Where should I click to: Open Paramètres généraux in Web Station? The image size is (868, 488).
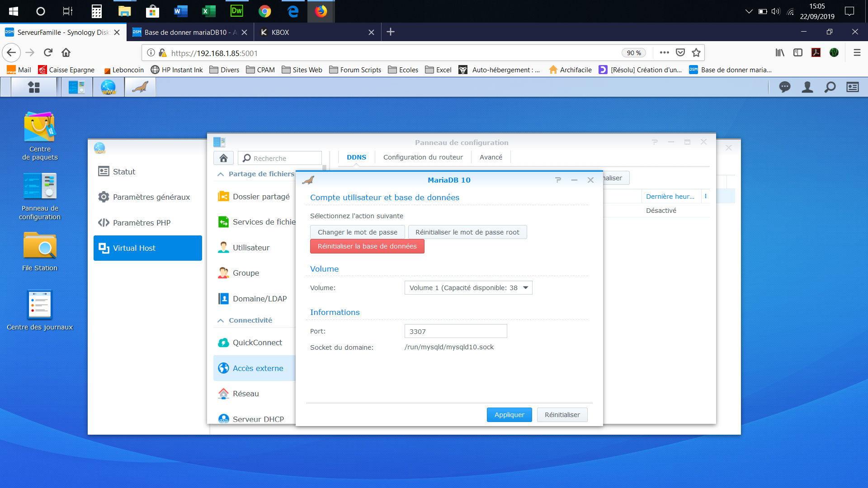148,197
